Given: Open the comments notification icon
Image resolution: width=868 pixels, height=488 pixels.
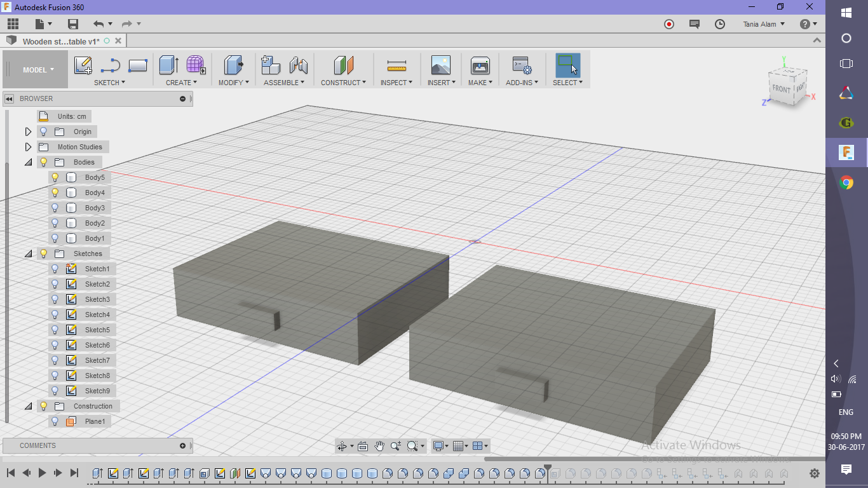Looking at the screenshot, I should [695, 24].
